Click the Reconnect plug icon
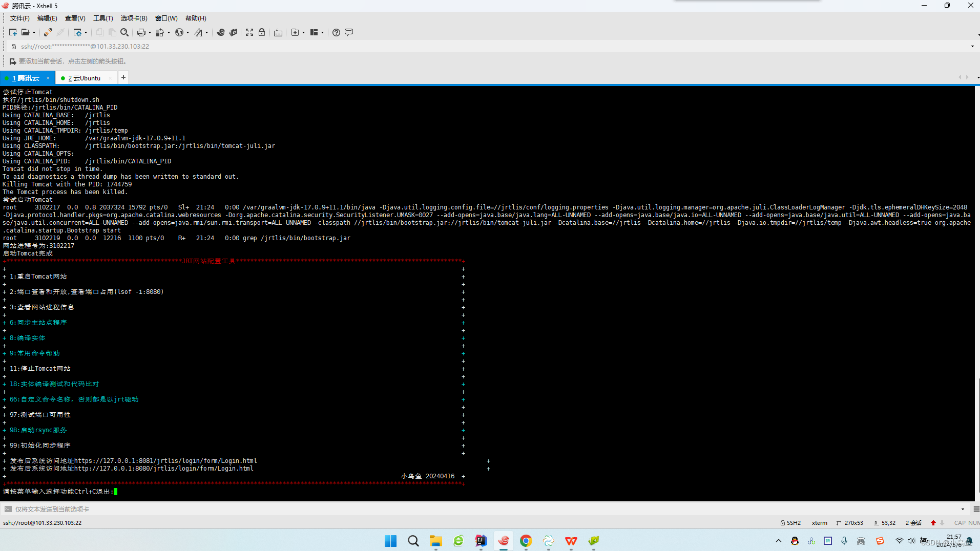Screen dimensions: 980x551 48,32
